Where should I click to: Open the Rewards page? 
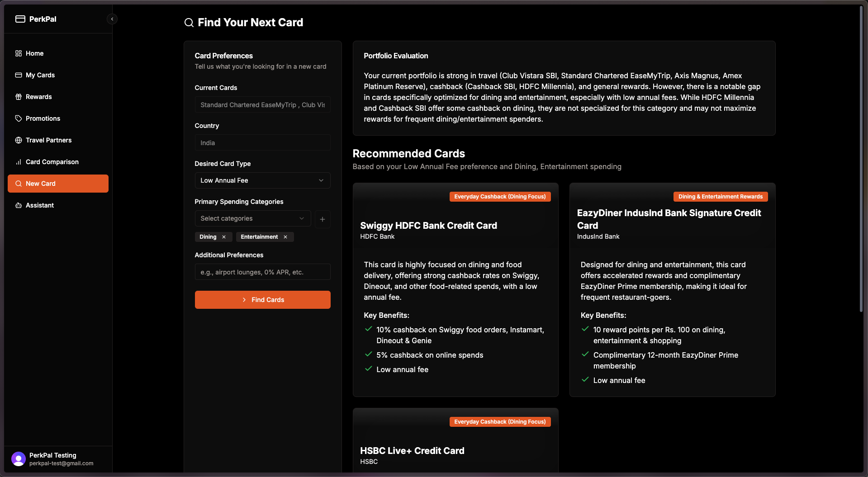point(58,97)
